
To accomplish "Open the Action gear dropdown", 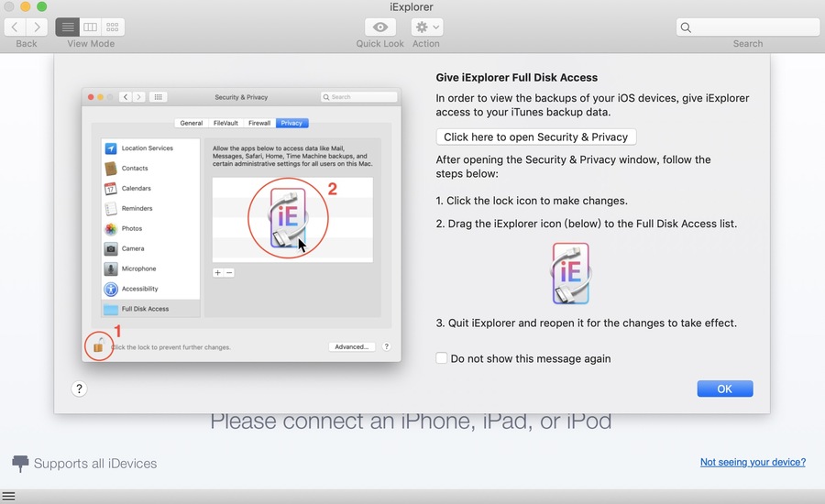I will click(x=426, y=27).
